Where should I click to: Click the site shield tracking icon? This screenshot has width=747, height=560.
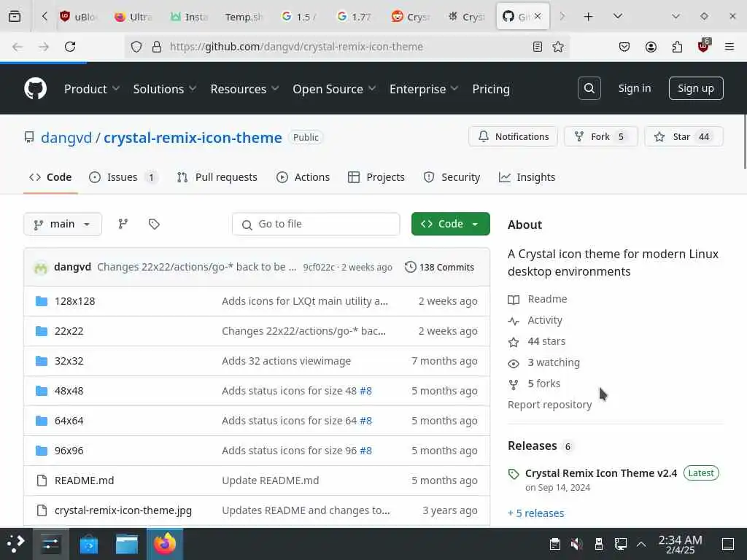pos(136,47)
